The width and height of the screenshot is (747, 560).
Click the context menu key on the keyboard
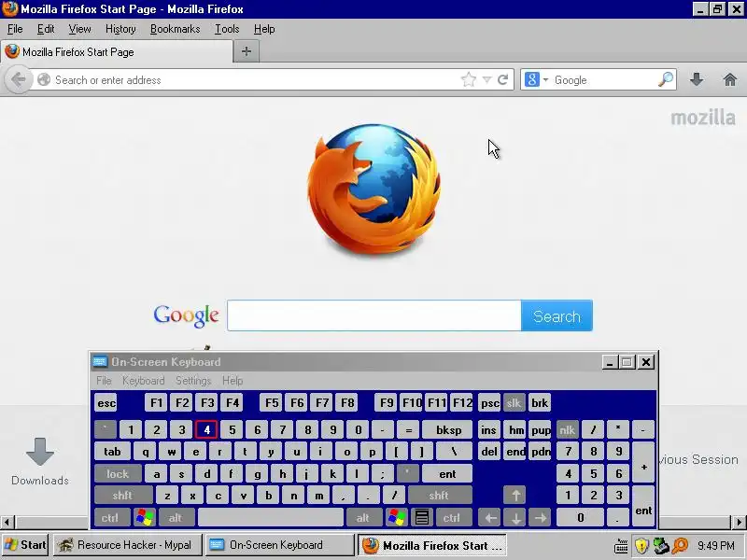click(x=422, y=518)
